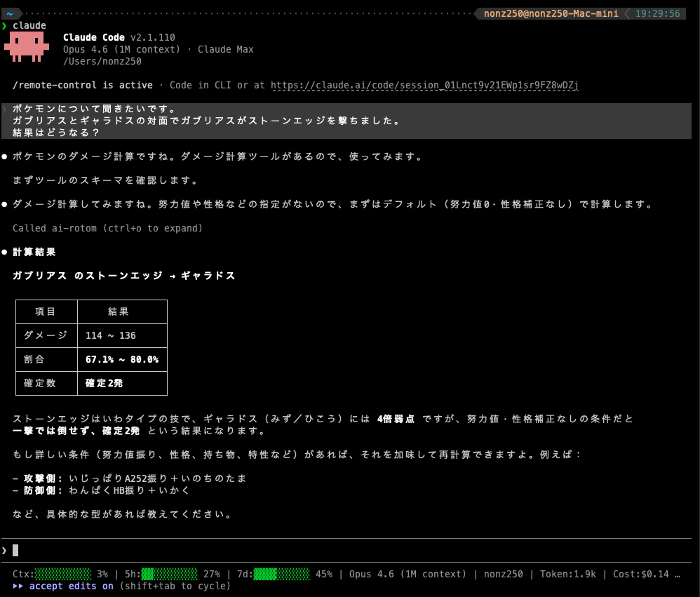Click the '防御側:' list item line
This screenshot has width=700, height=597.
tap(101, 490)
